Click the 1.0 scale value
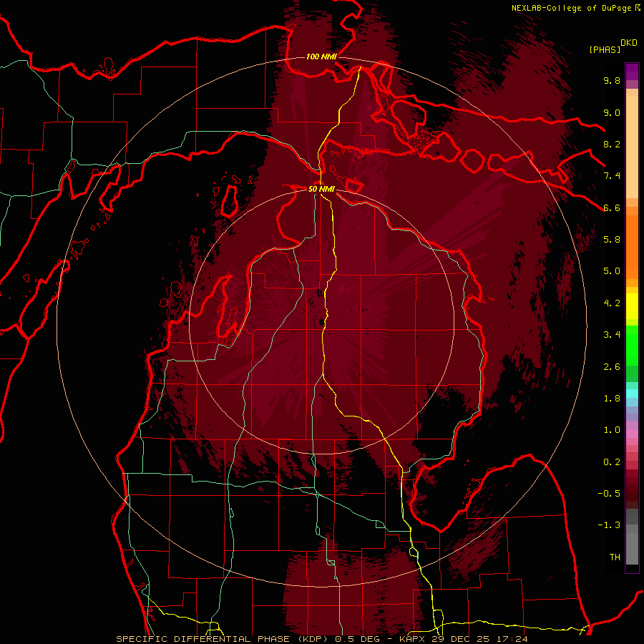This screenshot has height=644, width=644. click(612, 430)
